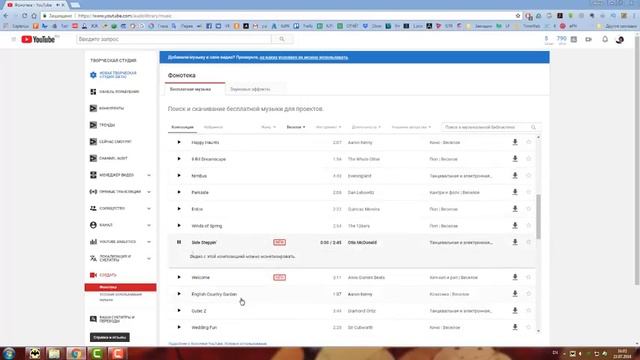Click the track list scrollbar thumb
Image resolution: width=640 pixels, height=360 pixels.
coord(538,217)
